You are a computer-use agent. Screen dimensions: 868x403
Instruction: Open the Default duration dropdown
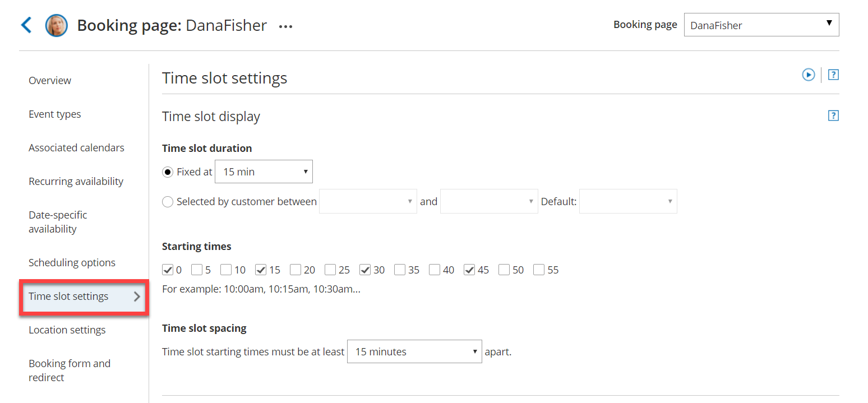(627, 202)
